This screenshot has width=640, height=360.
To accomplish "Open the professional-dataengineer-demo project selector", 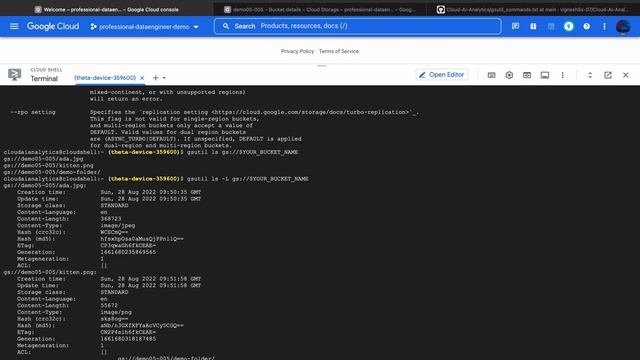I will 144,27.
